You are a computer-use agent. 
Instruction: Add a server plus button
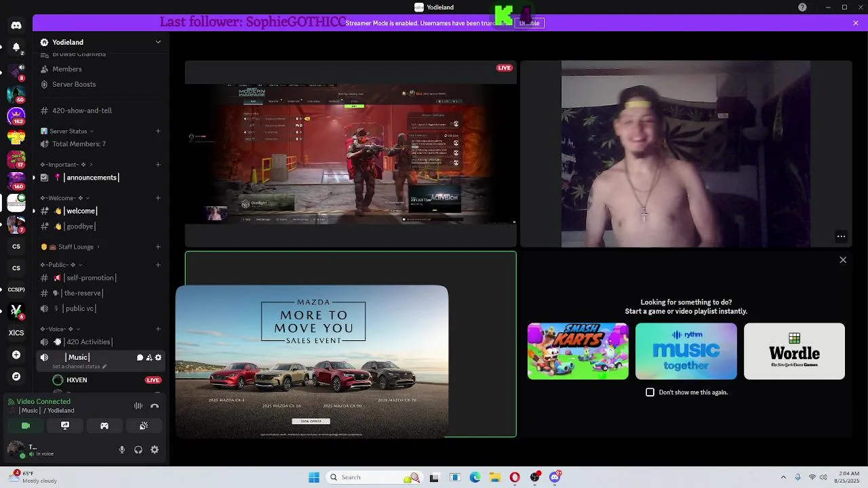[x=16, y=354]
